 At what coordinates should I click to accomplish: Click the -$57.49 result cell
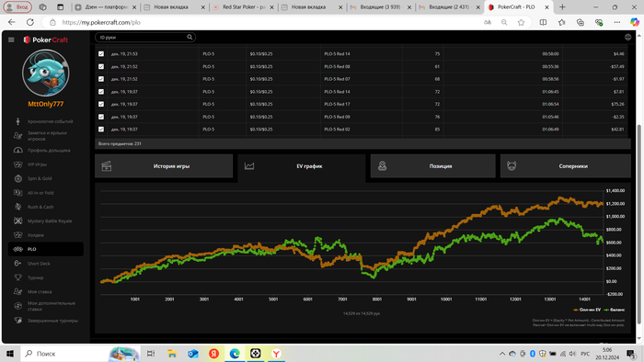(x=617, y=66)
